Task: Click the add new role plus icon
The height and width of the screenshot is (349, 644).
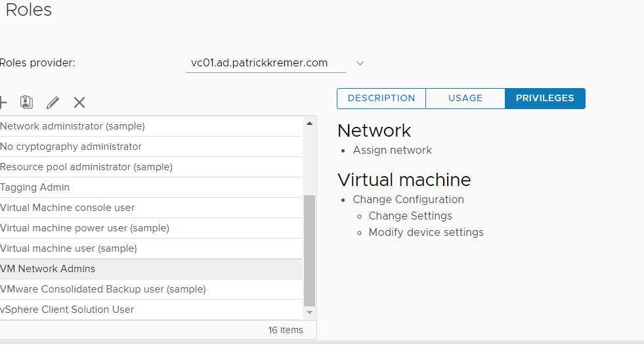Action: pyautogui.click(x=3, y=103)
